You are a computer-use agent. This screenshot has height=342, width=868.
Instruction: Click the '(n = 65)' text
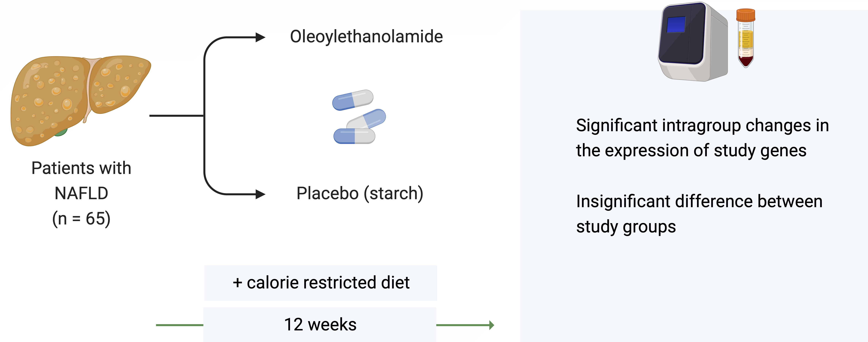[81, 219]
